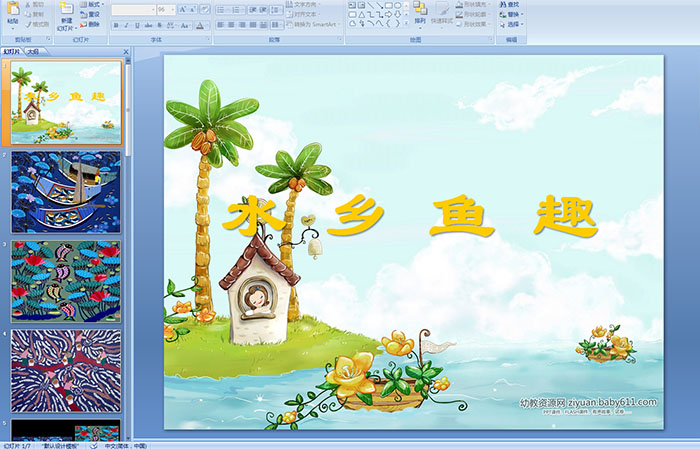
Task: Toggle Align Text Right
Action: [x=242, y=25]
